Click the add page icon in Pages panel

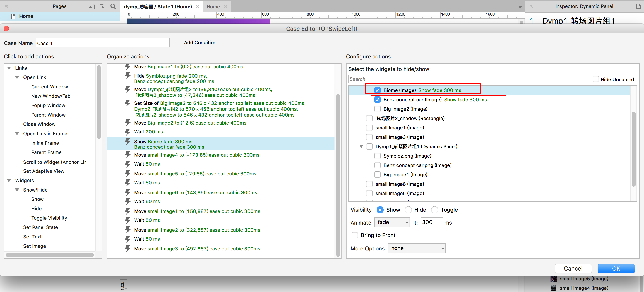[x=92, y=6]
